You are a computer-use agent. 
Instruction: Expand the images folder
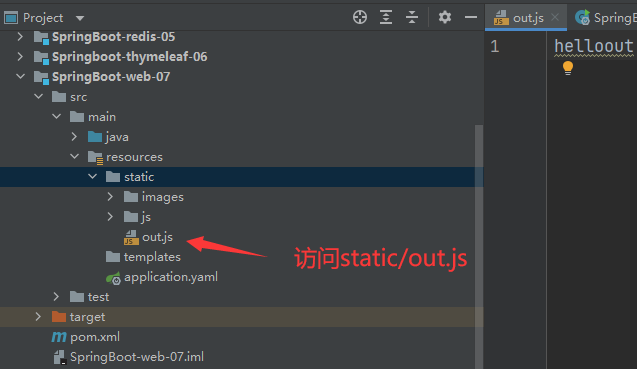pos(110,197)
